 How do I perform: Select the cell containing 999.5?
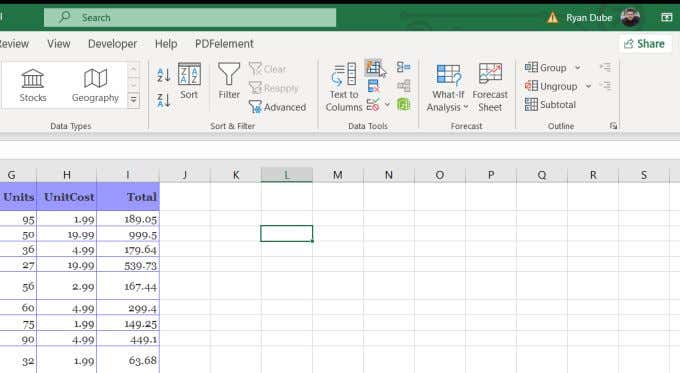click(x=128, y=234)
